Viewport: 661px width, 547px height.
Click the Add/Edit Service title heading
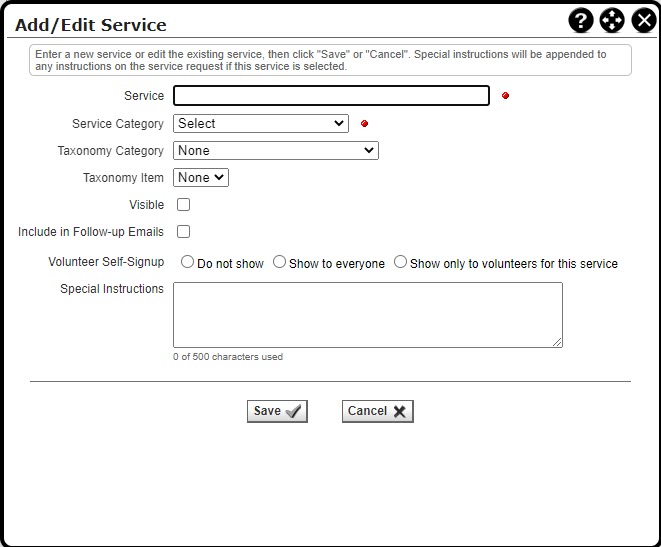pyautogui.click(x=91, y=25)
